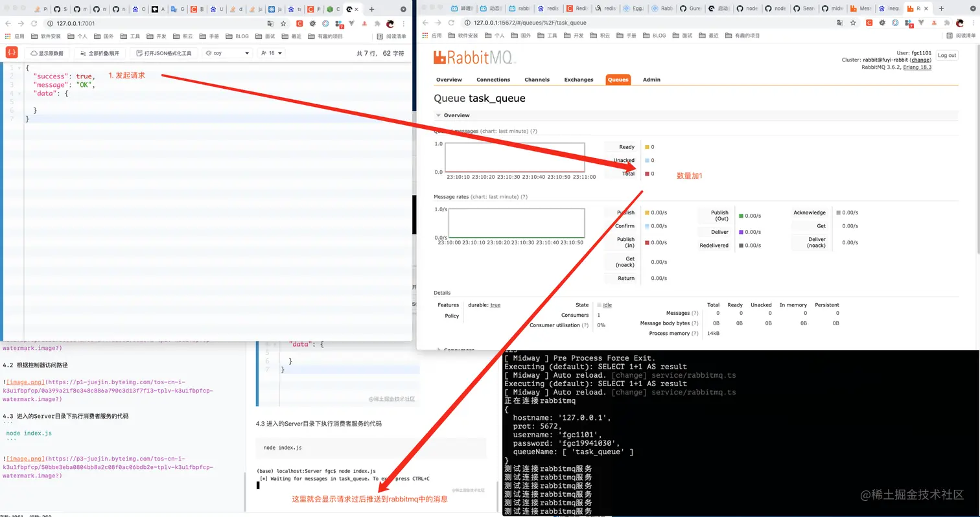This screenshot has width=980, height=517.
Task: Open the 打开JSON格式化工具 button
Action: (163, 53)
